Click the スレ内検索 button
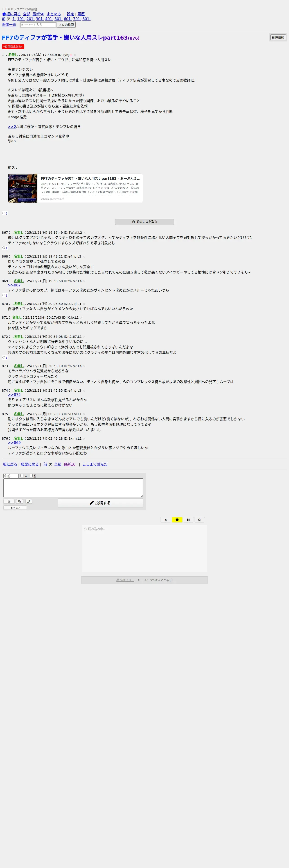 point(66,25)
